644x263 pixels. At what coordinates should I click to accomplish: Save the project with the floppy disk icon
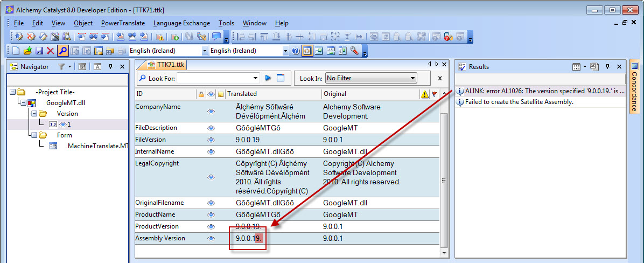click(x=39, y=51)
